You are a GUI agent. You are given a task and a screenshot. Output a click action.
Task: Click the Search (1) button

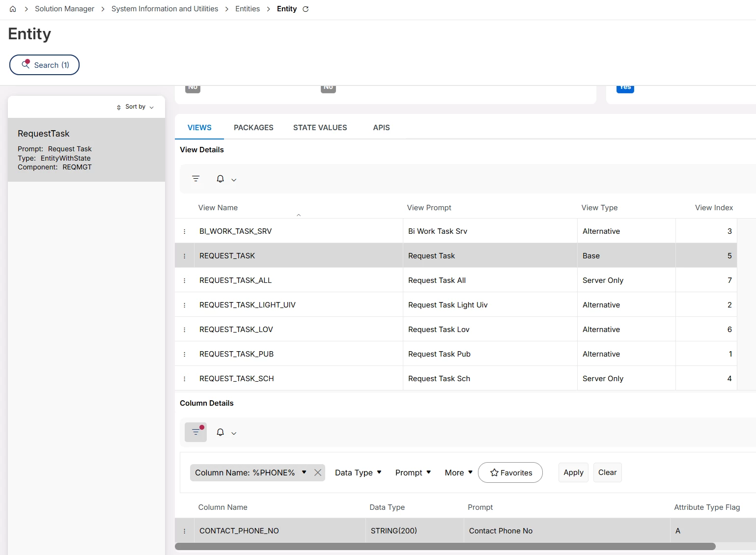coord(44,65)
